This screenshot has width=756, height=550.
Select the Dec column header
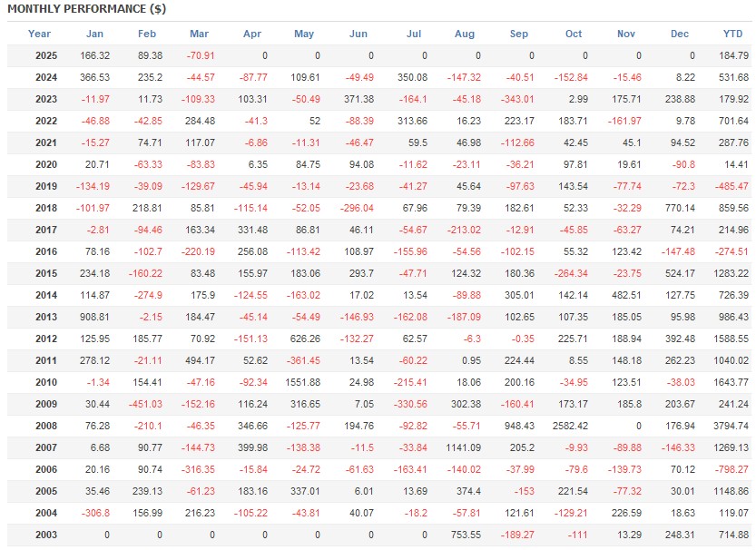click(680, 34)
